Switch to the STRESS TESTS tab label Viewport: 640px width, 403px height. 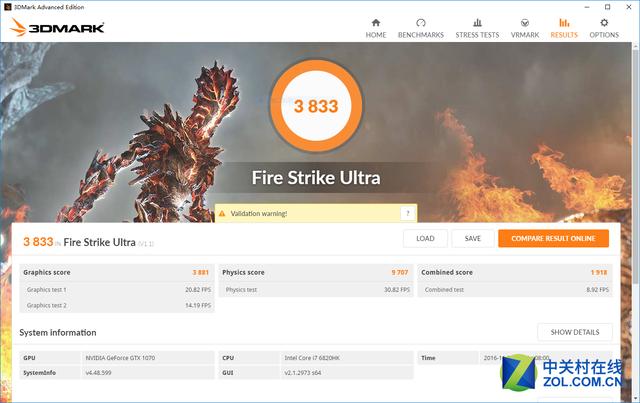477,35
